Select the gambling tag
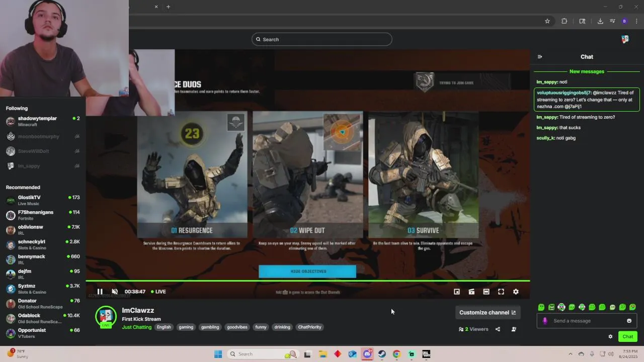Screen dimensions: 644x362 click(x=210, y=327)
